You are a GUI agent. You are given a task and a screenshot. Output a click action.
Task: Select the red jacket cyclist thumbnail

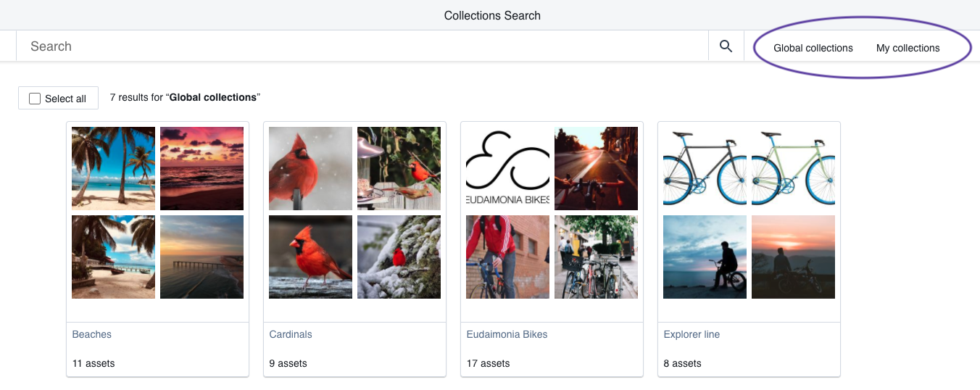[x=507, y=257]
